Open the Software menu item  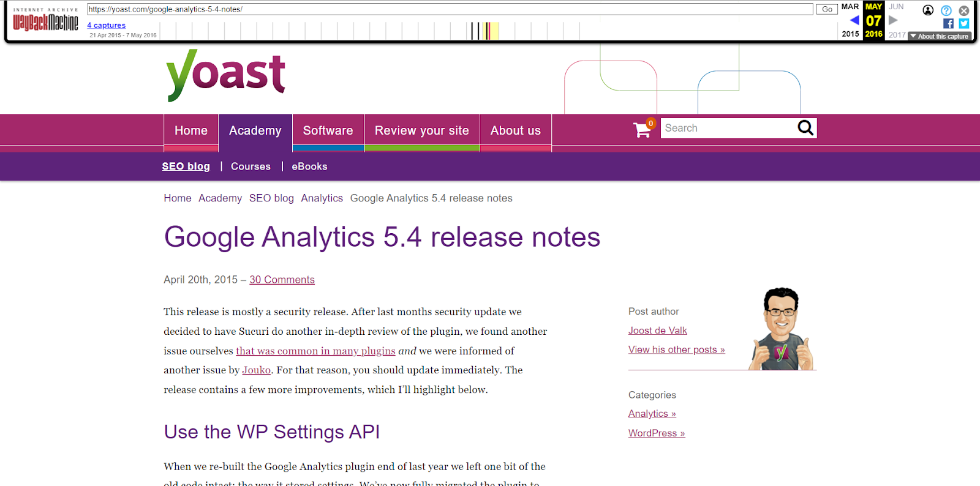click(x=328, y=130)
